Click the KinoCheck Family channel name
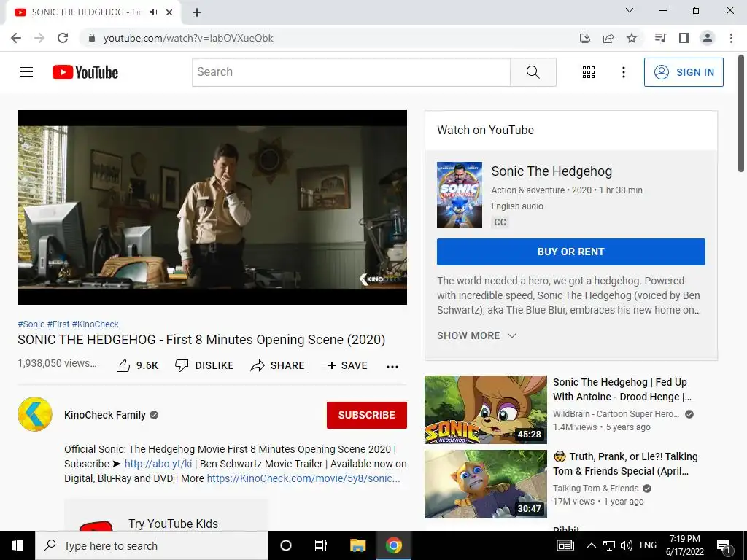The image size is (747, 560). click(105, 415)
